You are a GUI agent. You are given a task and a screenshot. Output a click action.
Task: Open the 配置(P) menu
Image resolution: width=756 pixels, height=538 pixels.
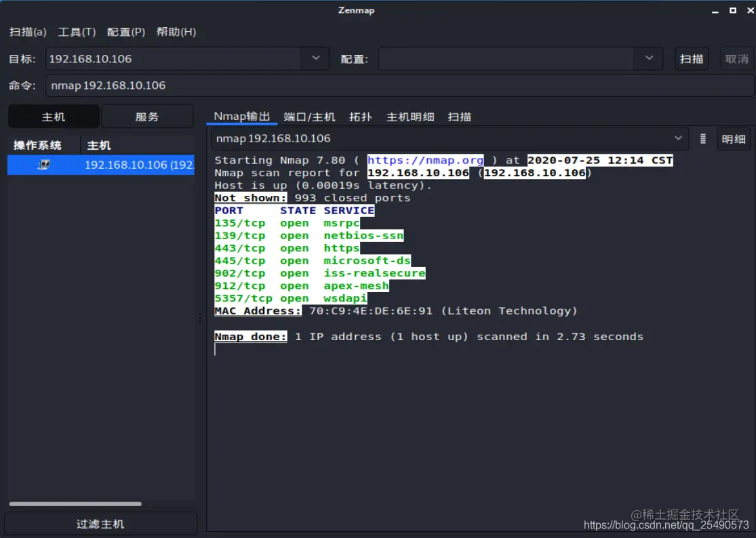[x=126, y=32]
